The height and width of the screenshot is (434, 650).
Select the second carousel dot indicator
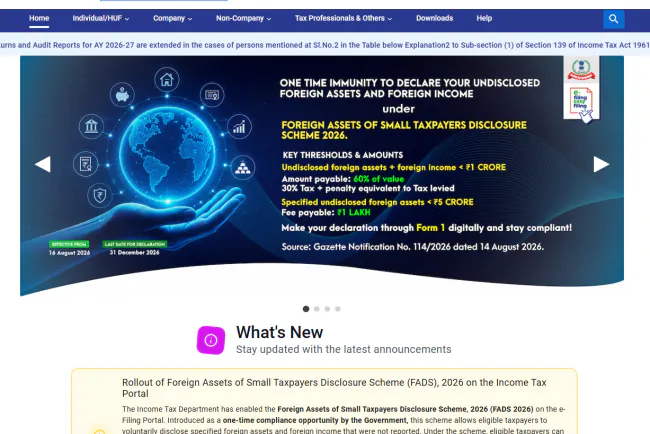[317, 309]
